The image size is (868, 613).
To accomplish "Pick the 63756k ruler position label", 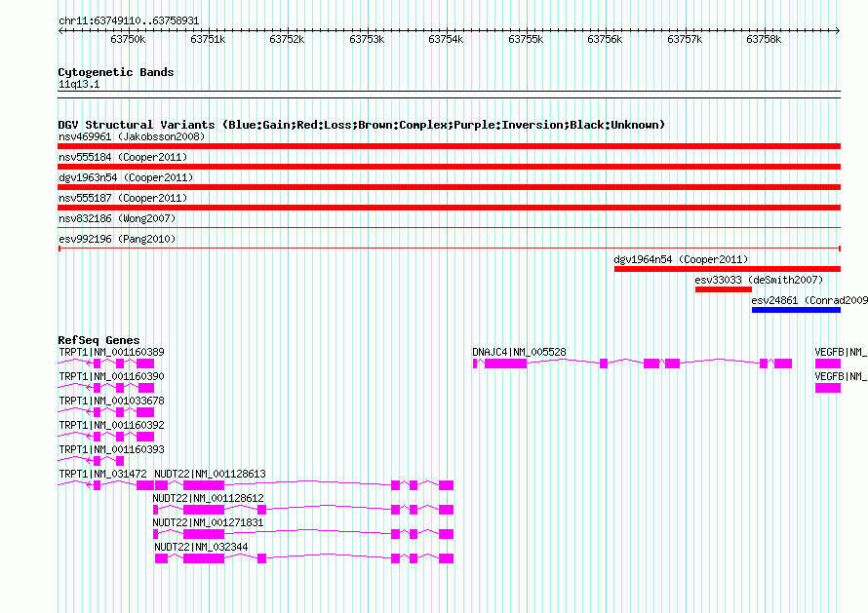I will coord(605,39).
